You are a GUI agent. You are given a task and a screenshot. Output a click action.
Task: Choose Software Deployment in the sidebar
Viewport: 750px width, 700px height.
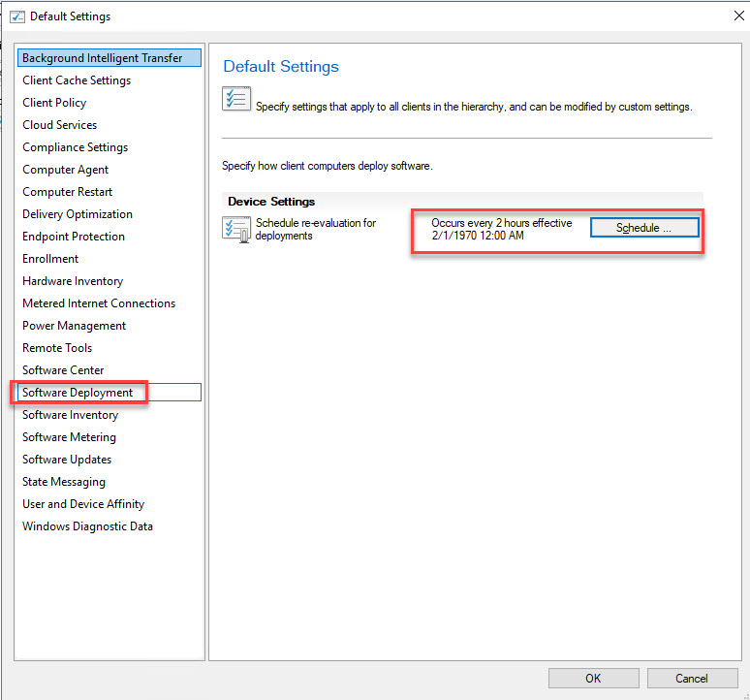coord(78,393)
